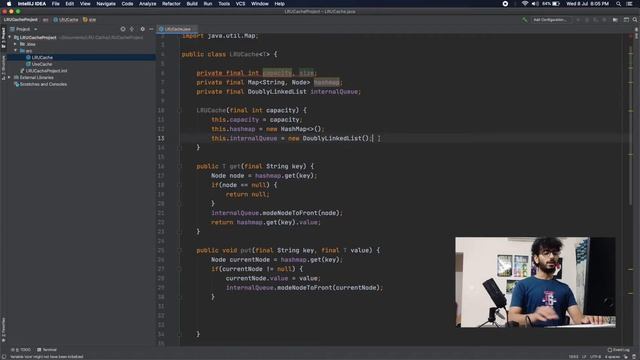The height and width of the screenshot is (360, 640).
Task: Open the Edit menu
Action: [70, 4]
